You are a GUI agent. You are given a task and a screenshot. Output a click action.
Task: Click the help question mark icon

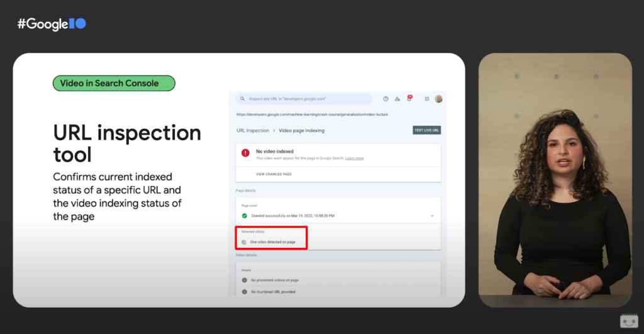click(x=386, y=99)
